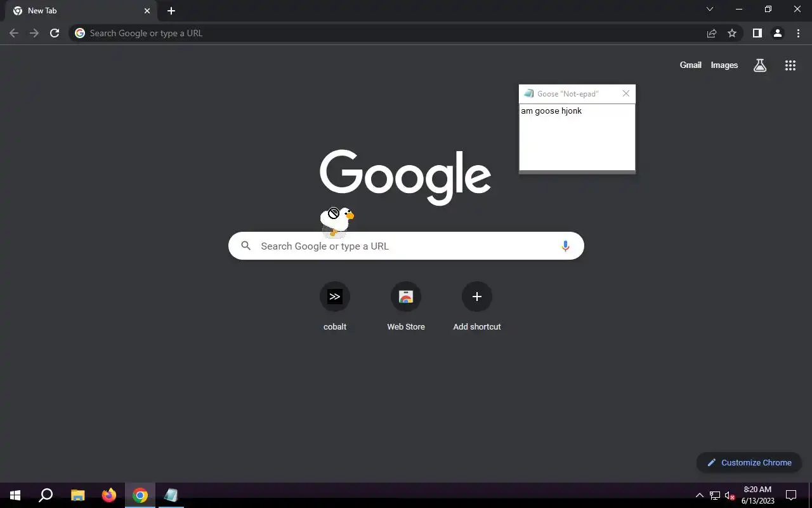
Task: Click into the Not-epad text 'am goose hjonk'
Action: 551,111
